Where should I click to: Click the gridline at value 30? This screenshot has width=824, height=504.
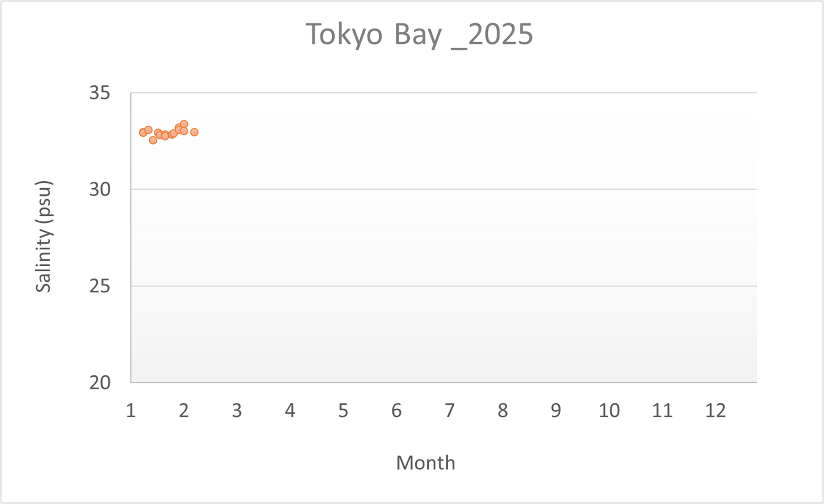point(443,189)
